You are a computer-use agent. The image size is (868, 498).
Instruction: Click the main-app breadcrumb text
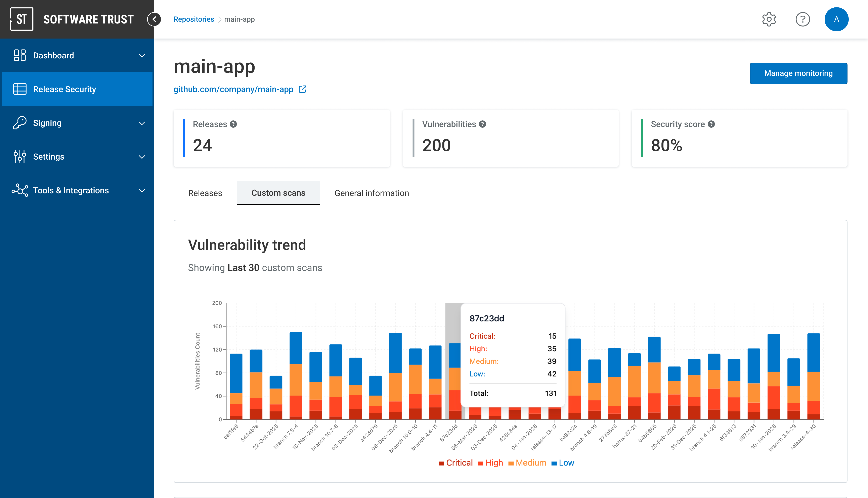239,19
